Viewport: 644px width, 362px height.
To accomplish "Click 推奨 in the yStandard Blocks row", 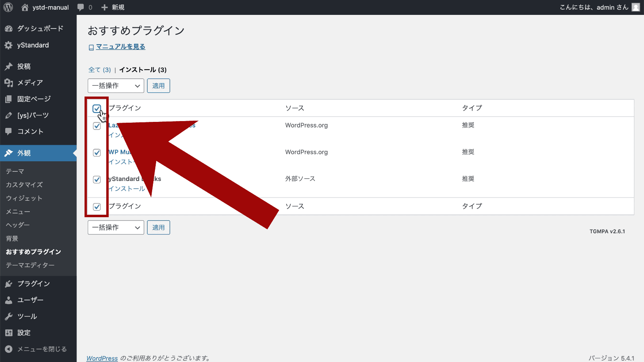I will pyautogui.click(x=468, y=179).
